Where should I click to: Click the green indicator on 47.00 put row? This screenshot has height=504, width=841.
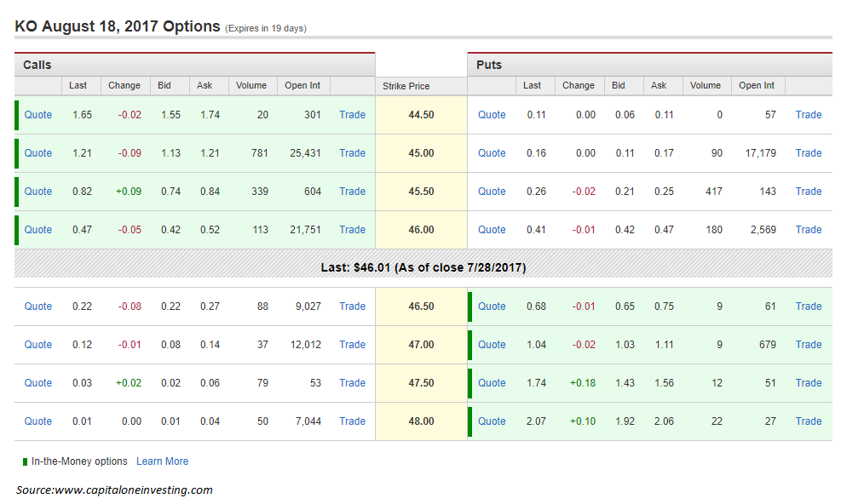470,344
